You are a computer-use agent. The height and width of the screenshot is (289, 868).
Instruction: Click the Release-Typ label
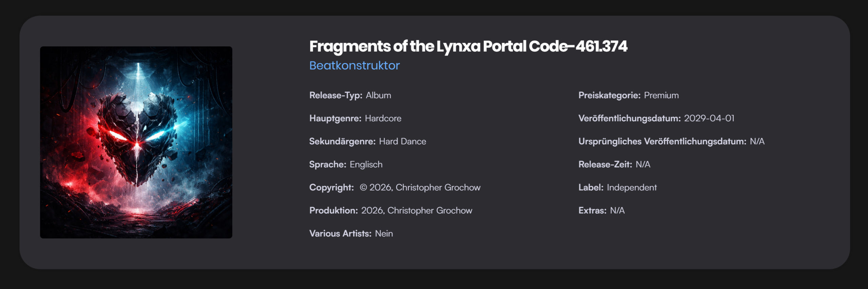tap(335, 95)
